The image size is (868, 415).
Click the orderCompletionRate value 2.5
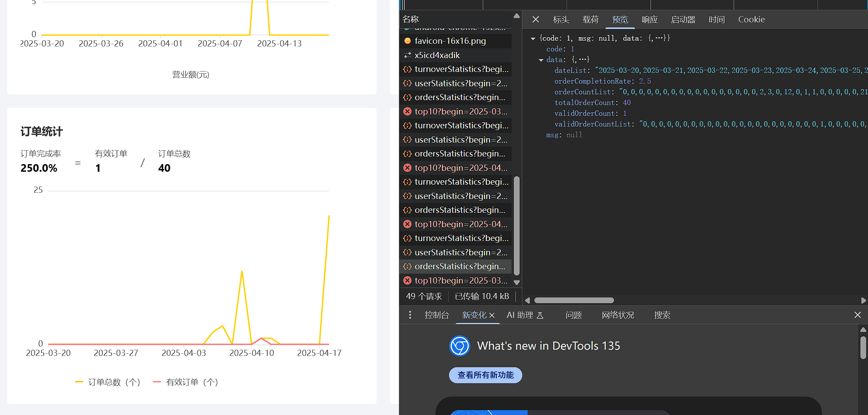(644, 81)
